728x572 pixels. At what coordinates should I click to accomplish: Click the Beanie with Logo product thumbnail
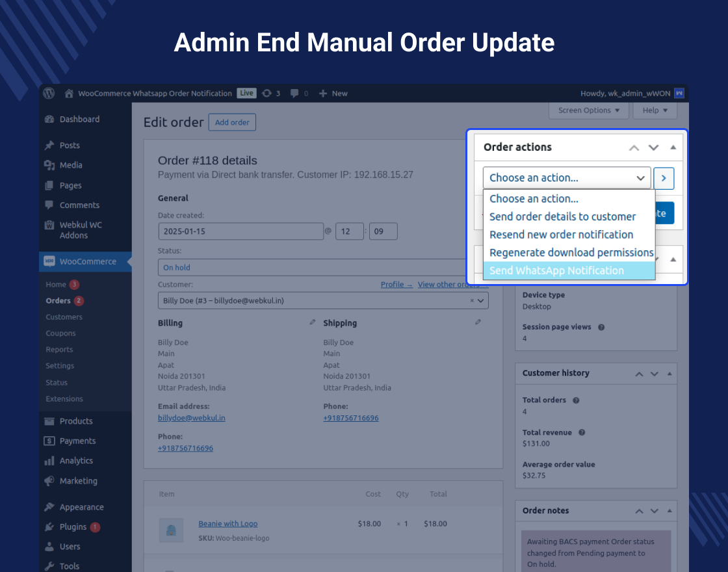point(171,530)
